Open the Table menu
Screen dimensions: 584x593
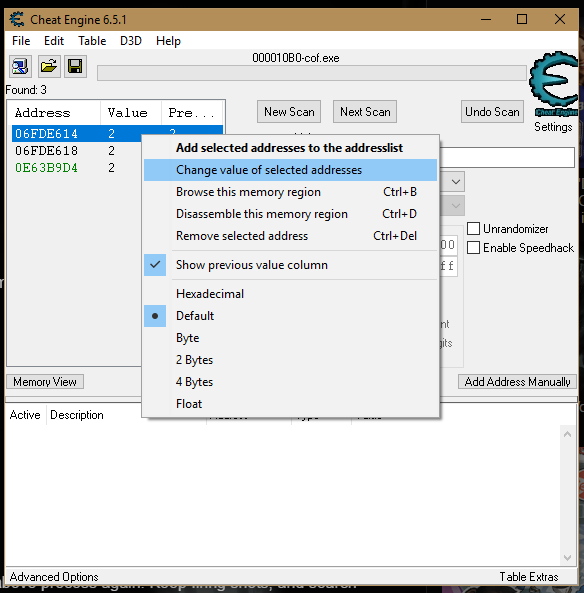(x=92, y=41)
